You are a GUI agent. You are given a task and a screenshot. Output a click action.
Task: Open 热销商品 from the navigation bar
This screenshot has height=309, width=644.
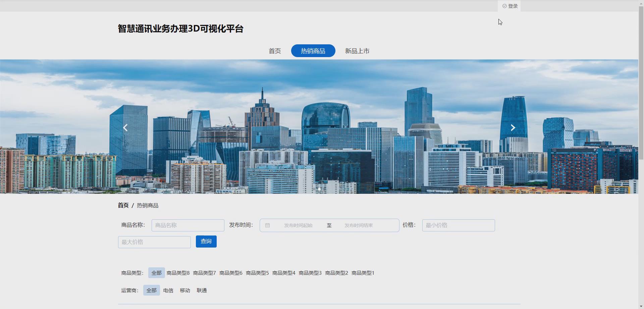coord(313,51)
